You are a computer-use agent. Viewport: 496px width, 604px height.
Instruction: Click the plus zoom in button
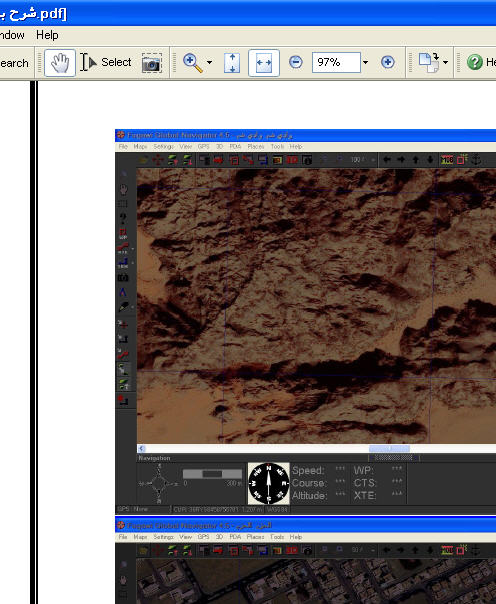pos(388,62)
